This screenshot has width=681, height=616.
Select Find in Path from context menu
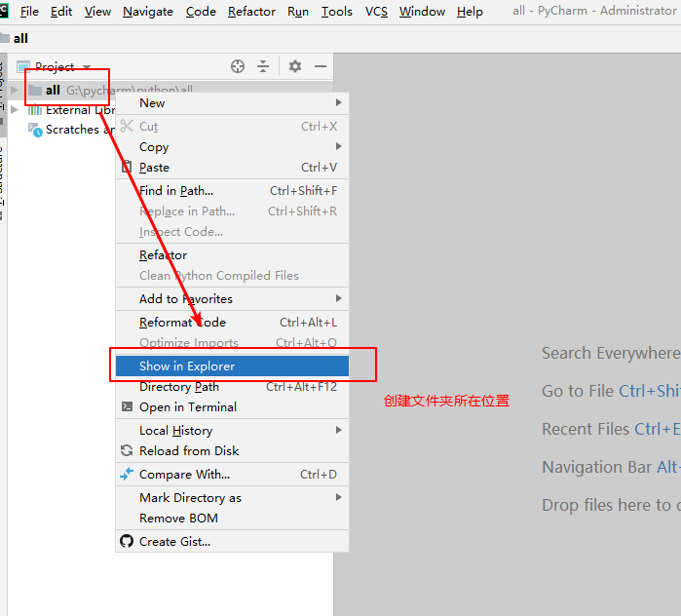coord(232,191)
